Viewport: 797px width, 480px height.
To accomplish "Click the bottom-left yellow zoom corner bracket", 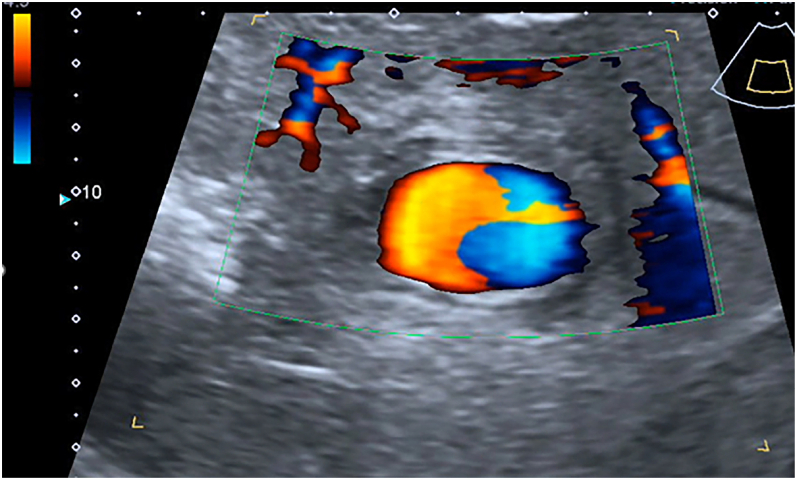I will 137,422.
